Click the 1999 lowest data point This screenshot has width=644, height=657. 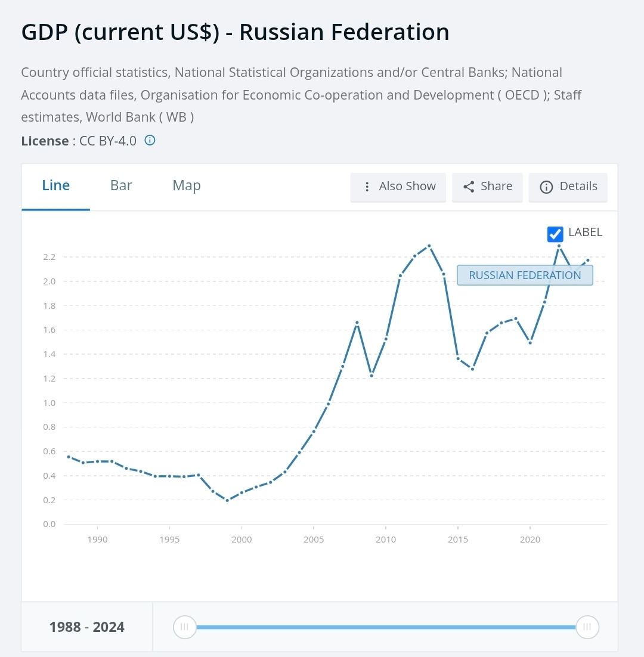click(x=227, y=500)
